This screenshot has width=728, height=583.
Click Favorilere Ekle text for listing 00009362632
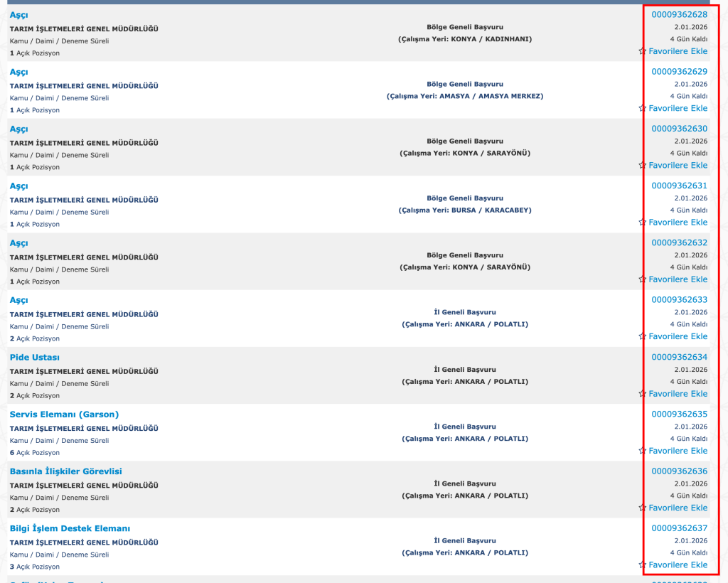678,279
